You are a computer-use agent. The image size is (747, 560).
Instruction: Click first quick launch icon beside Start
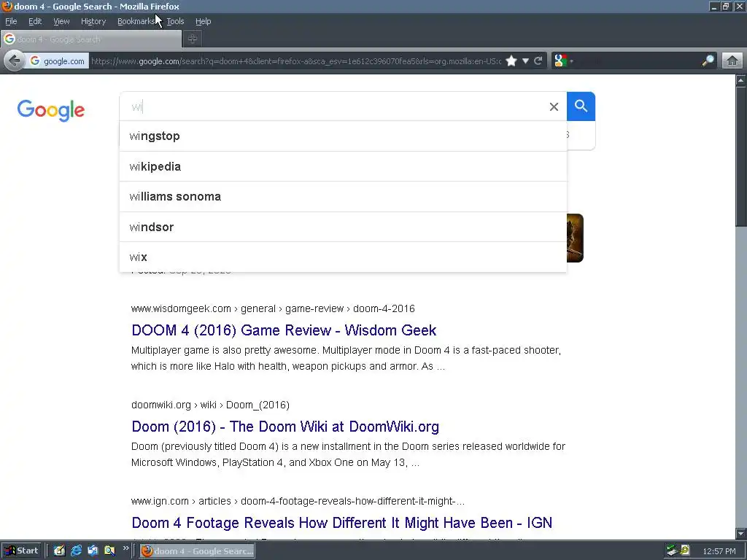[59, 551]
